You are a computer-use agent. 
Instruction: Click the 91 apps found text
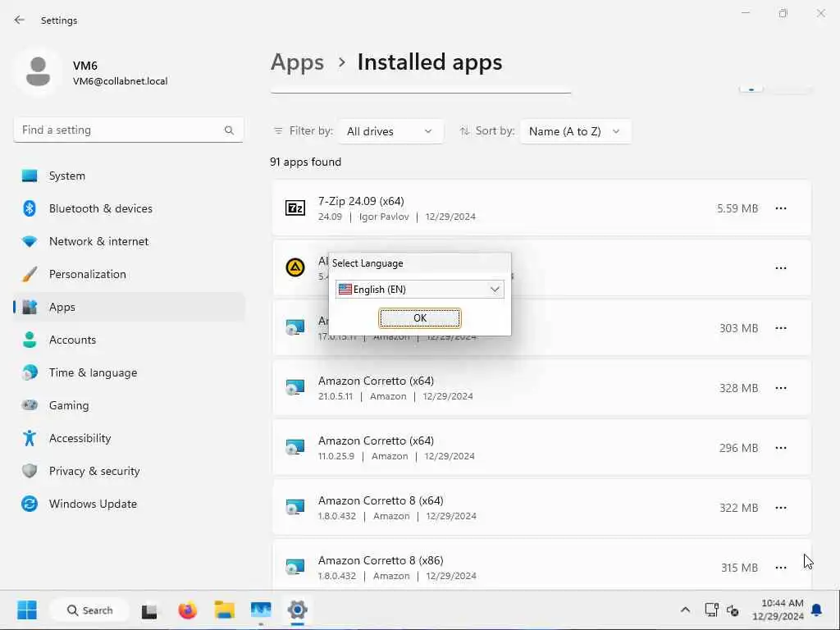(305, 162)
